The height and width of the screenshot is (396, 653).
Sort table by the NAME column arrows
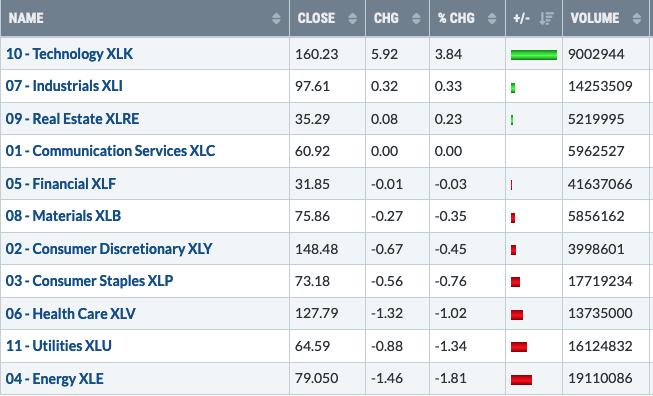click(276, 18)
